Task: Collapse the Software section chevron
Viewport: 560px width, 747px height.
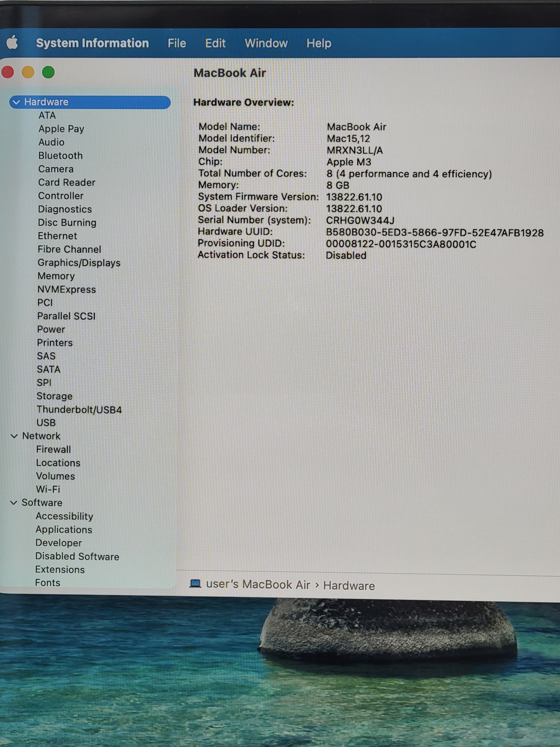Action: pyautogui.click(x=14, y=503)
